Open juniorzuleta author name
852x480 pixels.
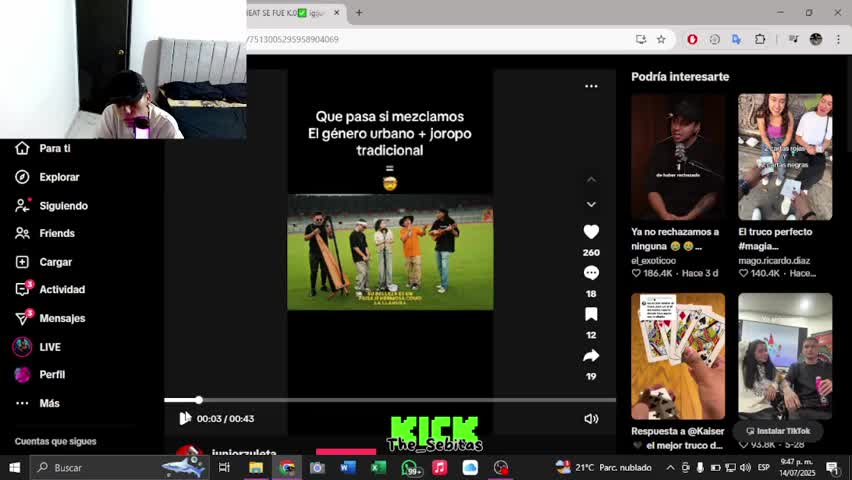(x=244, y=452)
